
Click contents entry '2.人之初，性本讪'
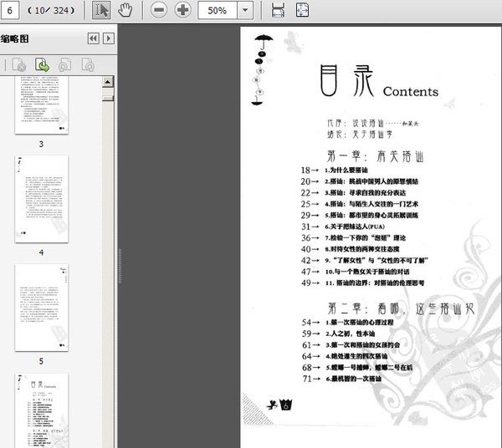point(351,333)
